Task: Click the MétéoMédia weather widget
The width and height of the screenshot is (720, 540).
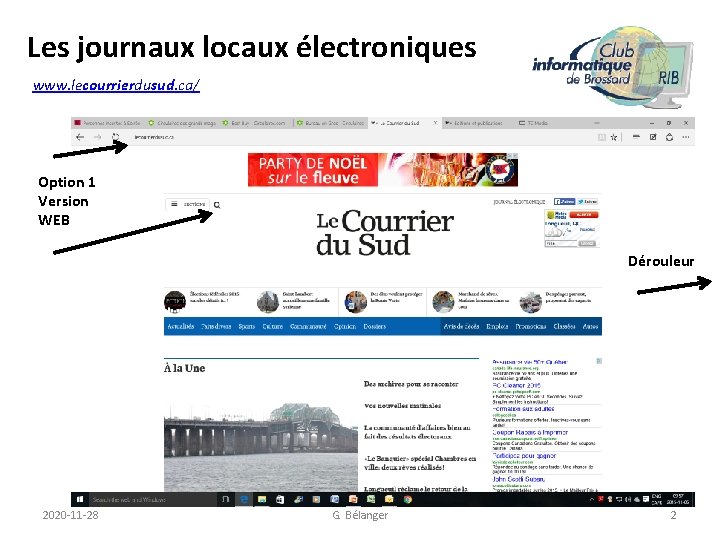Action: point(572,229)
